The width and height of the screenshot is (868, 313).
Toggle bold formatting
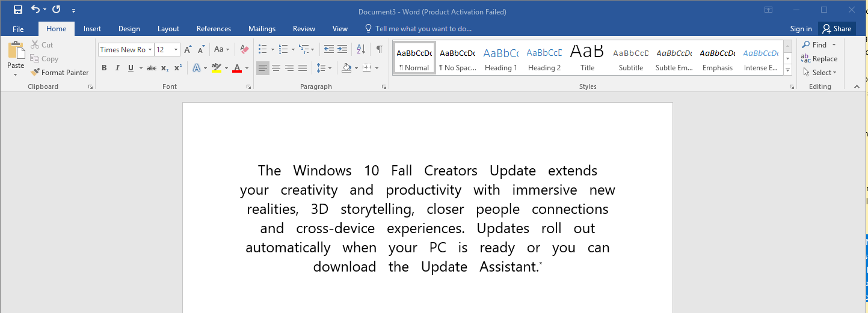coord(104,68)
